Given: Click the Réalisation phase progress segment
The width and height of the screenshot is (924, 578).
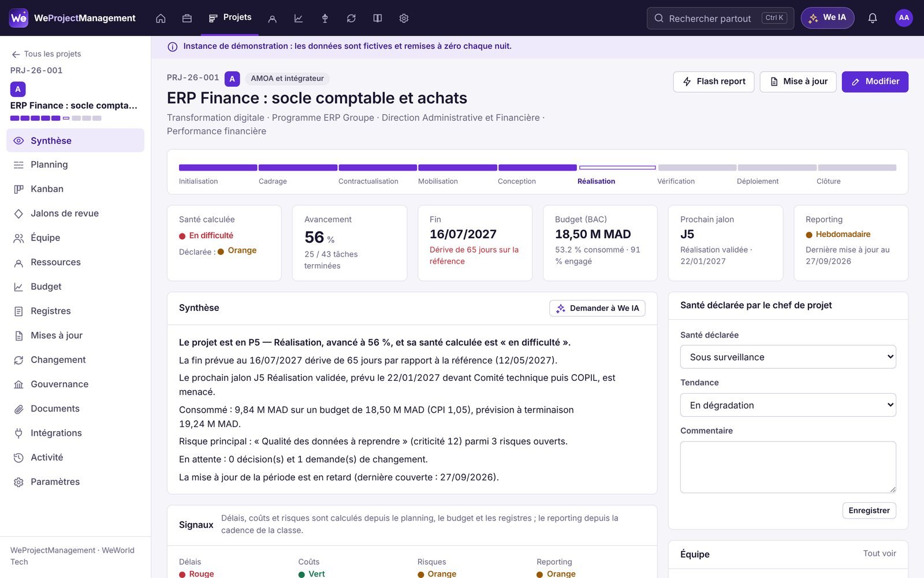Looking at the screenshot, I should [x=617, y=168].
